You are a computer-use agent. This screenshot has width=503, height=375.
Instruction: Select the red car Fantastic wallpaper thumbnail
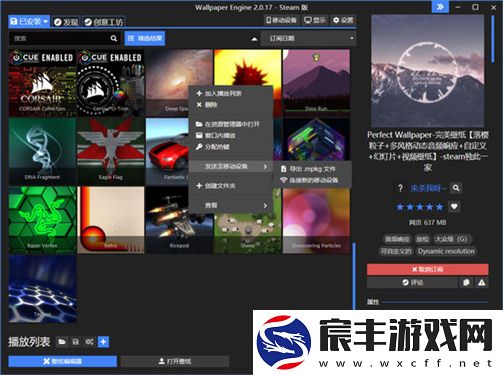click(167, 151)
